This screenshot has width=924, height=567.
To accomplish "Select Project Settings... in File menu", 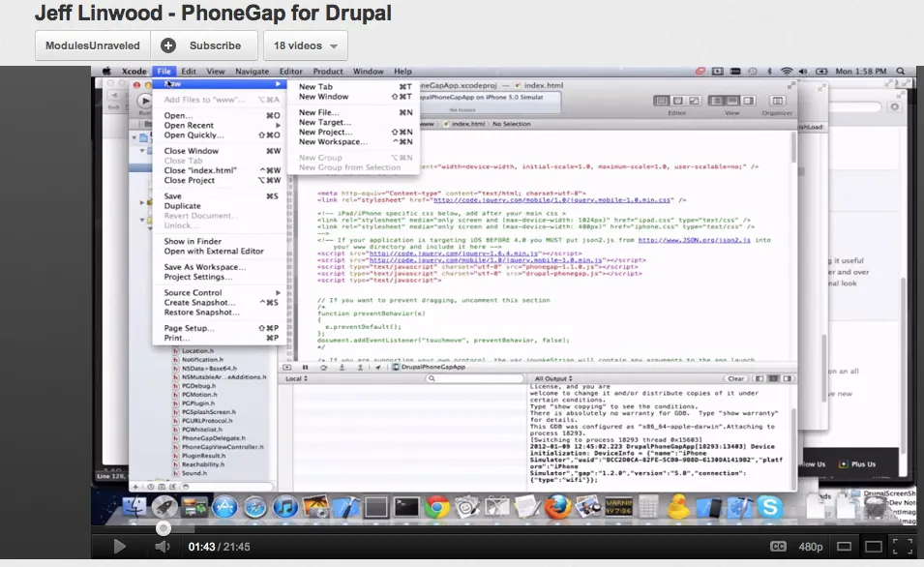I will pyautogui.click(x=220, y=277).
